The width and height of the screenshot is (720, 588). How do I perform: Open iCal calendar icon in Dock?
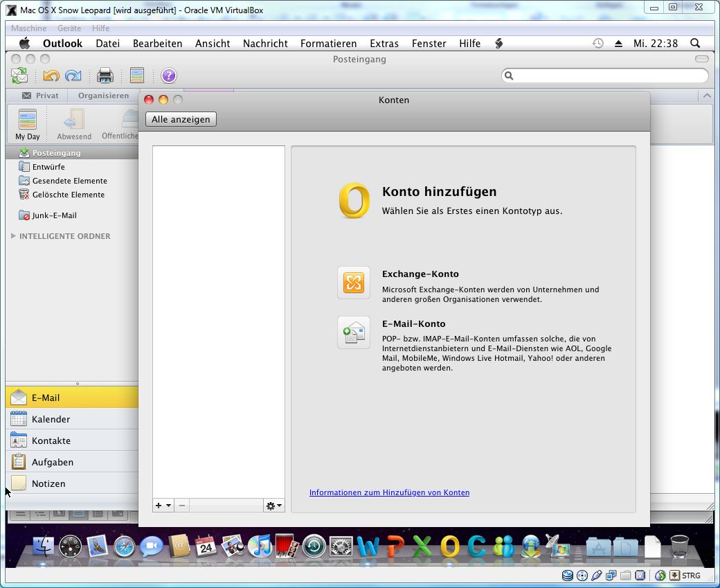[206, 546]
